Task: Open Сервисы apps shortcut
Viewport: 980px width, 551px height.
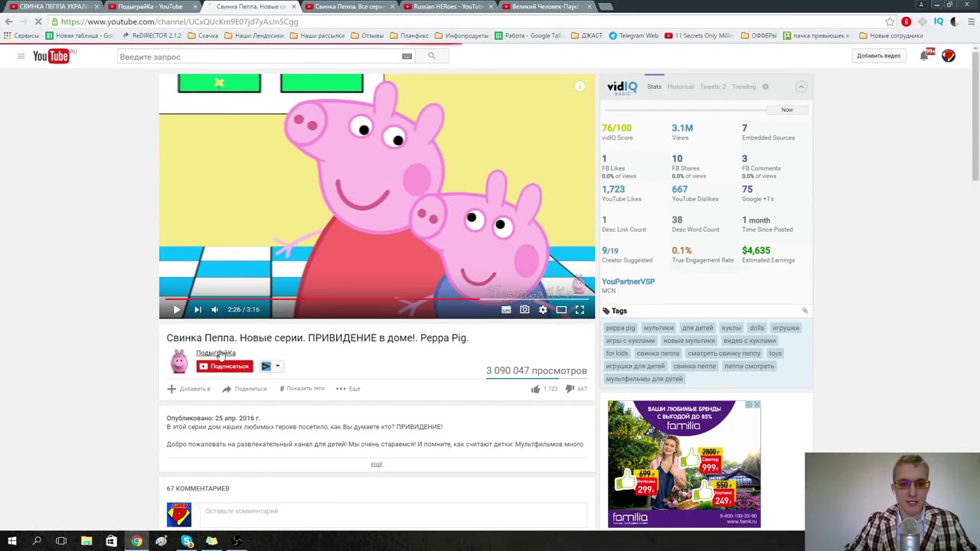Action: (21, 35)
